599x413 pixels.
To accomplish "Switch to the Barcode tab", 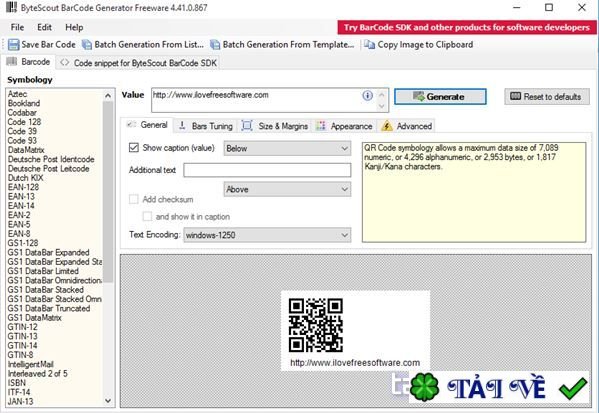I will point(29,62).
